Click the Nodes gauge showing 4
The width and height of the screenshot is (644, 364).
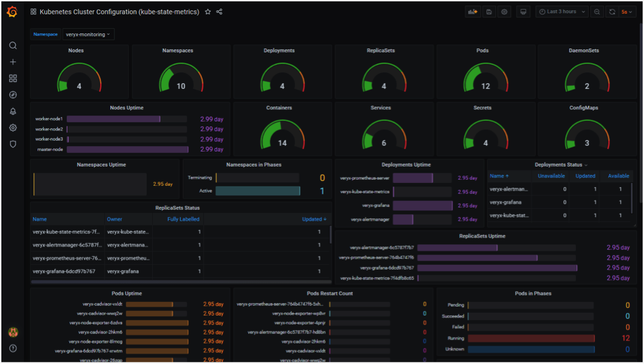pyautogui.click(x=79, y=77)
